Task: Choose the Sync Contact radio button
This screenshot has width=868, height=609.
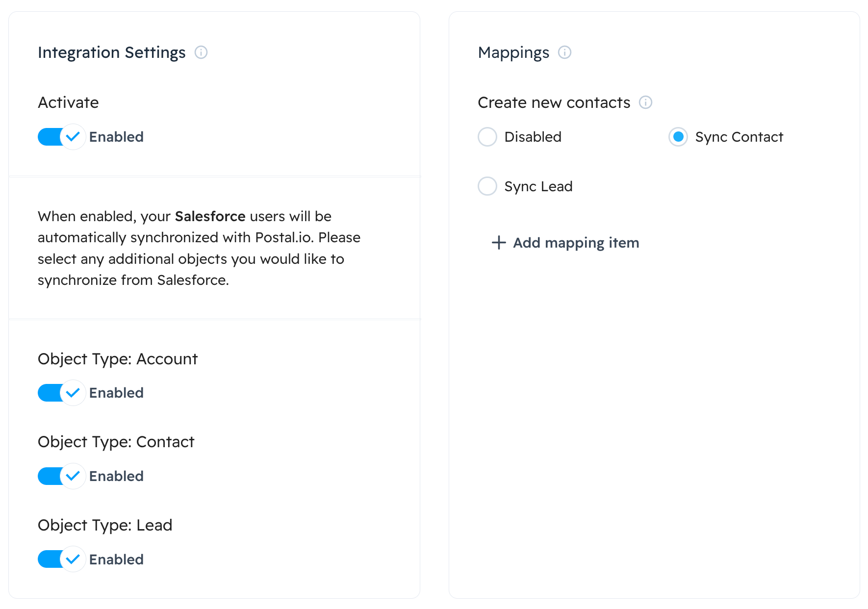Action: 678,137
